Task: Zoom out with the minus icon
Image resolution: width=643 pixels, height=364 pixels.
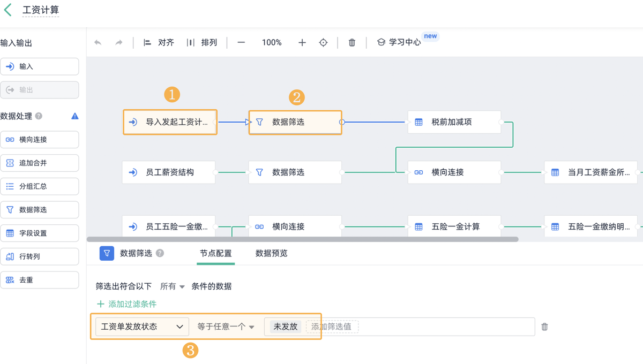Action: [241, 42]
